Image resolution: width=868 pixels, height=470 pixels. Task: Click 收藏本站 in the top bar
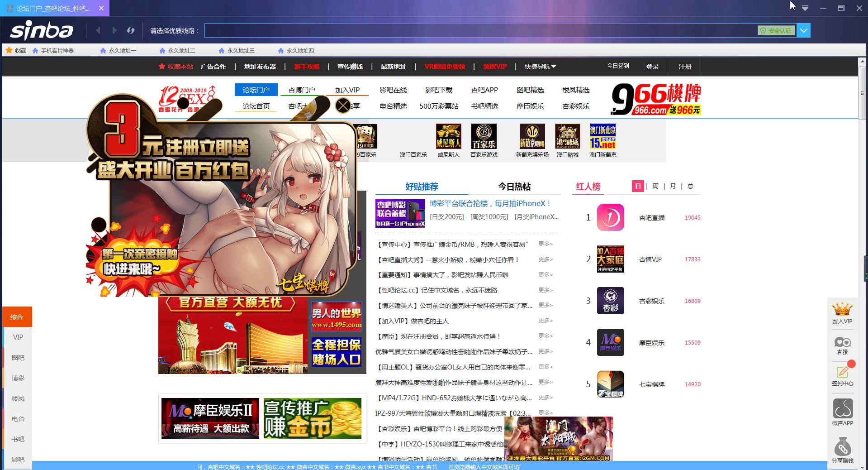(176, 67)
